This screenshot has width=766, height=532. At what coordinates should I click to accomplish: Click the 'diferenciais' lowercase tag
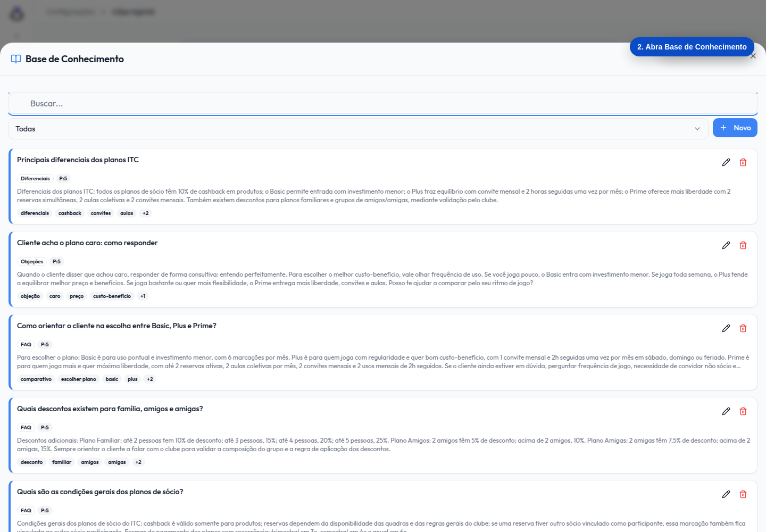35,213
